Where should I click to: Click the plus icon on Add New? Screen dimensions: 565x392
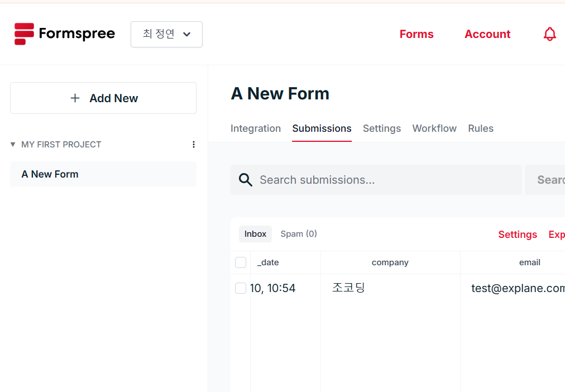coord(75,98)
